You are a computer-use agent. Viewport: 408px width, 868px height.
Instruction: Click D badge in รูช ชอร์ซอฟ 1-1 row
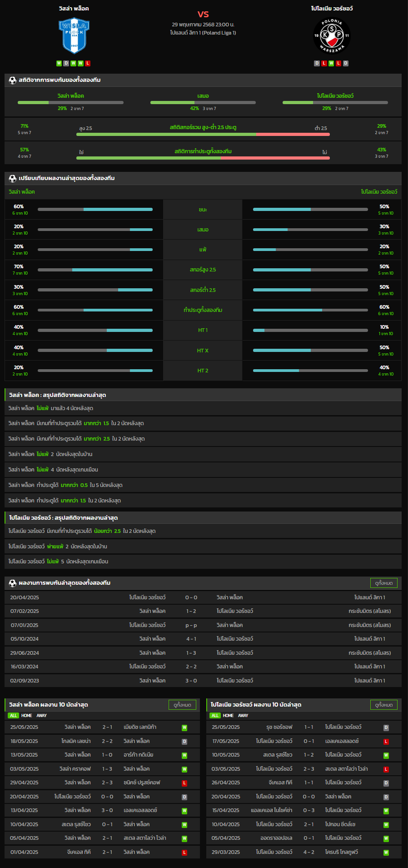(386, 728)
